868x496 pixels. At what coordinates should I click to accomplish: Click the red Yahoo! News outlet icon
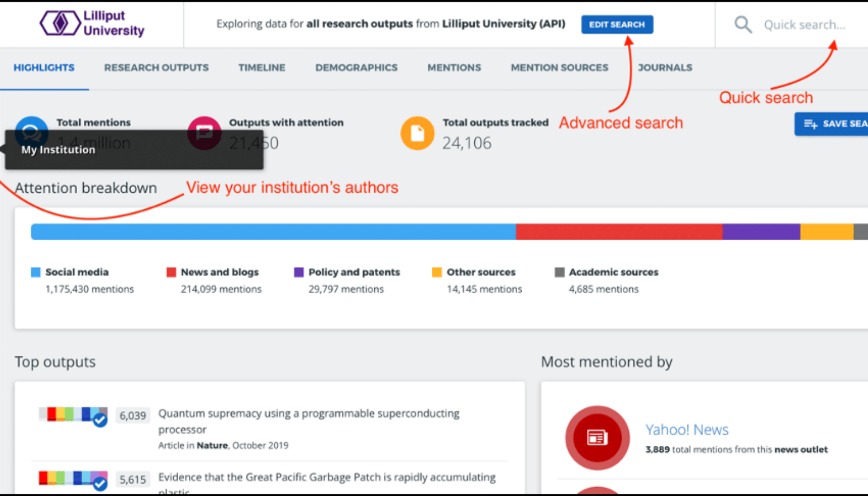point(597,437)
